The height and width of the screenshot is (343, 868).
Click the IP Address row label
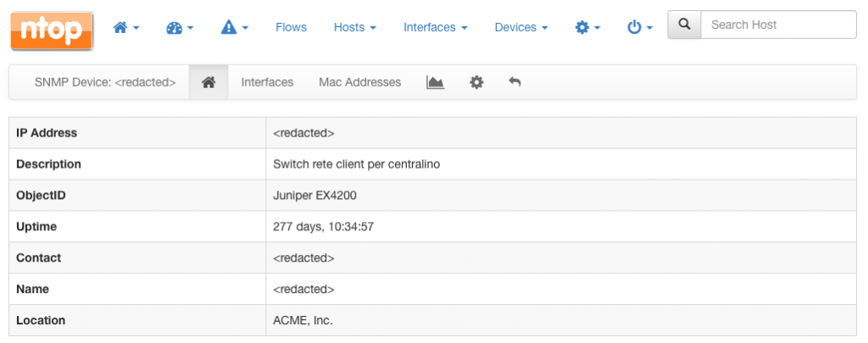click(x=47, y=133)
